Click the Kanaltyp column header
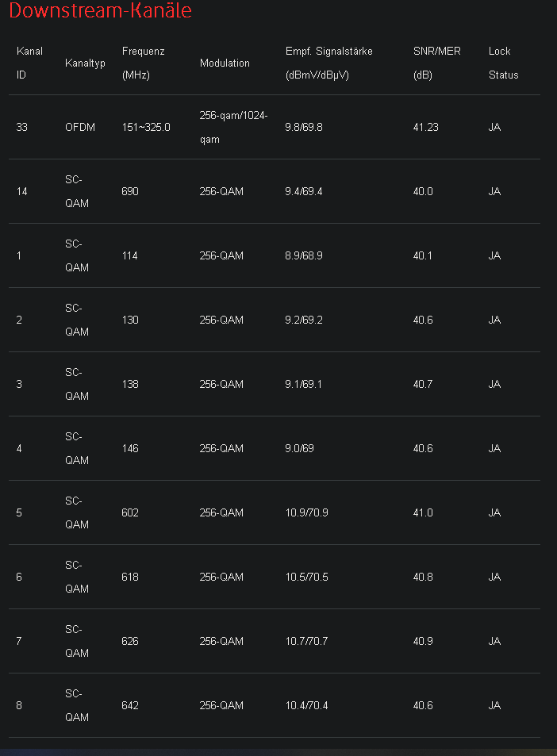Image resolution: width=557 pixels, height=756 pixels. [x=85, y=63]
